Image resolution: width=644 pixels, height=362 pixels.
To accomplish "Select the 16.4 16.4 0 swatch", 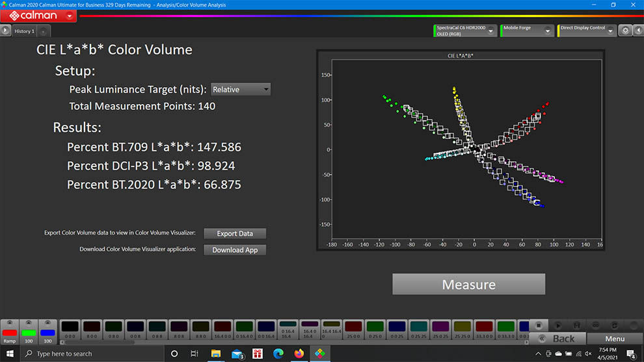I will pos(332,330).
